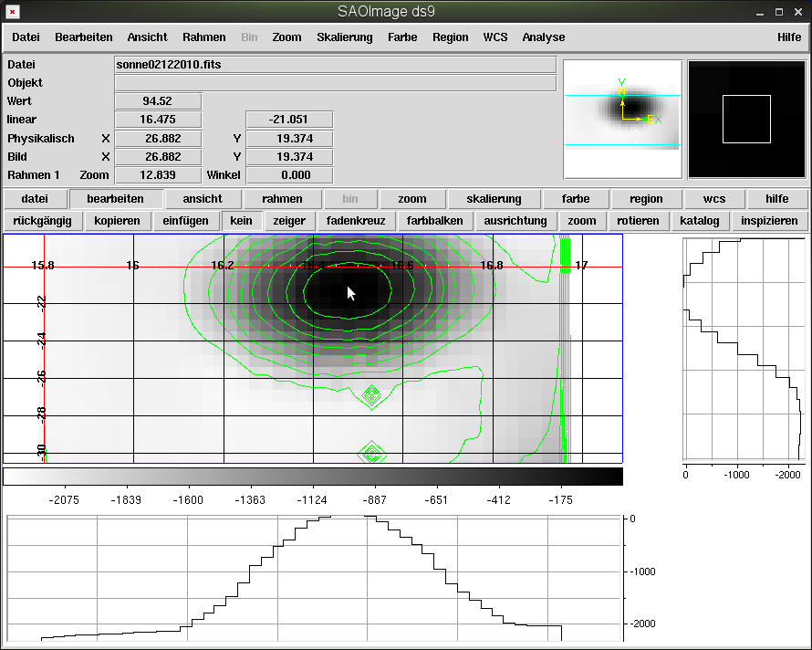Open the Hilfe menu in menu bar
Viewport: 812px width, 650px height.
point(789,37)
